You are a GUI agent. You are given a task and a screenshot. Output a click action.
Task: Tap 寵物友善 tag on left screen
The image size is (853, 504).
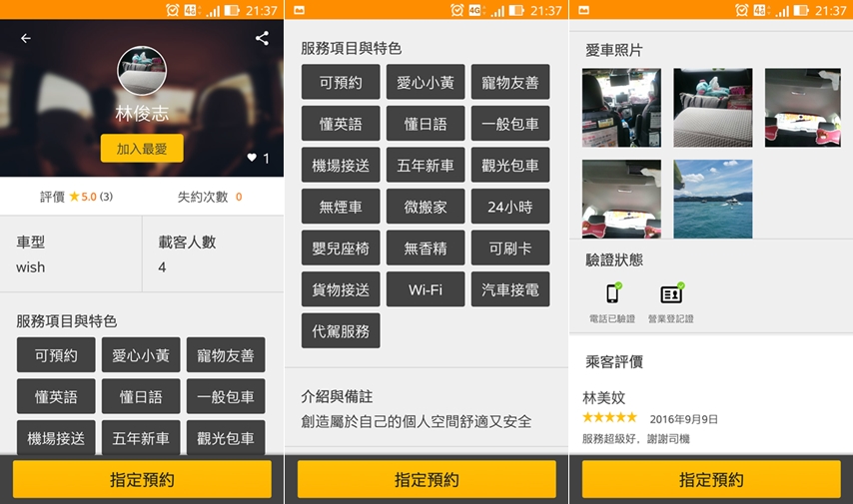point(226,355)
